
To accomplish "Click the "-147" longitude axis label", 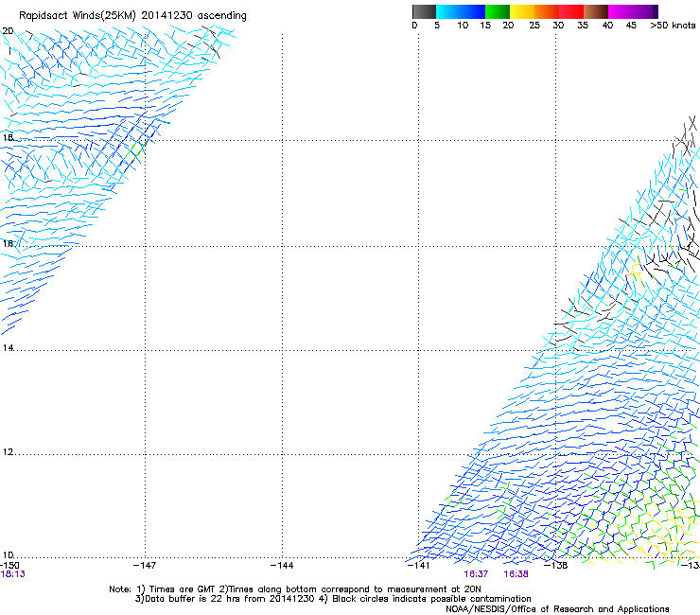I will (145, 566).
